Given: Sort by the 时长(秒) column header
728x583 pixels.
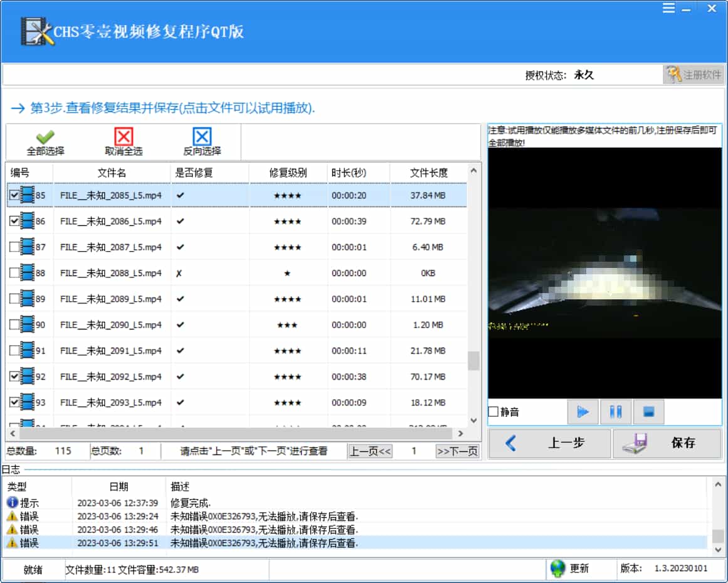Looking at the screenshot, I should click(x=359, y=173).
